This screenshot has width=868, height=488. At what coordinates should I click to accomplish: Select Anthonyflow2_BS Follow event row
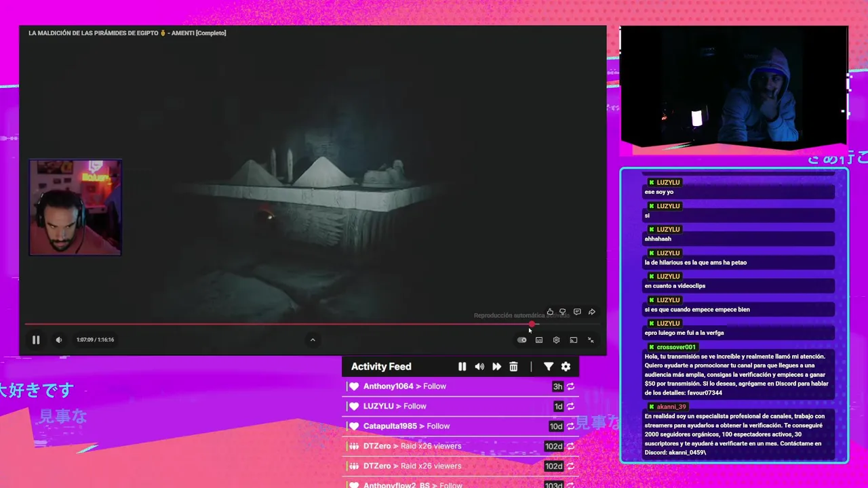[460, 485]
